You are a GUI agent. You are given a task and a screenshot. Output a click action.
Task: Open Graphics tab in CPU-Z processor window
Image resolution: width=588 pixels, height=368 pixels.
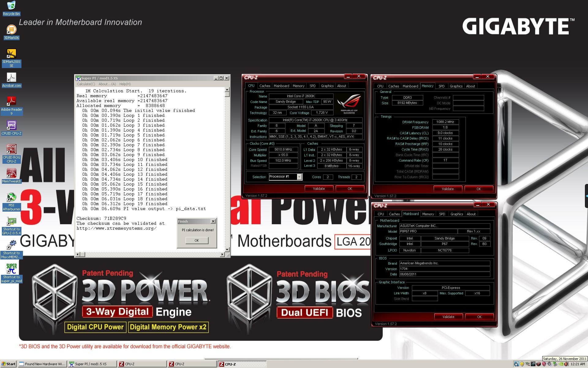click(x=327, y=86)
